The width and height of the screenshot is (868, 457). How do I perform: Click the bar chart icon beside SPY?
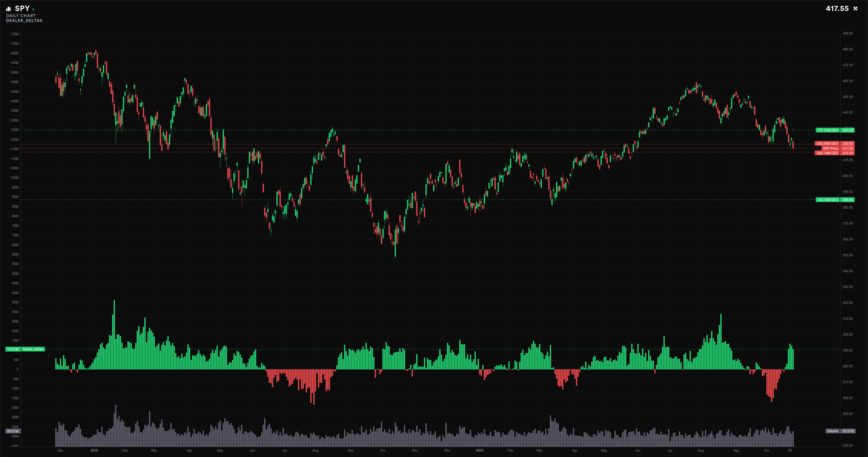point(8,9)
